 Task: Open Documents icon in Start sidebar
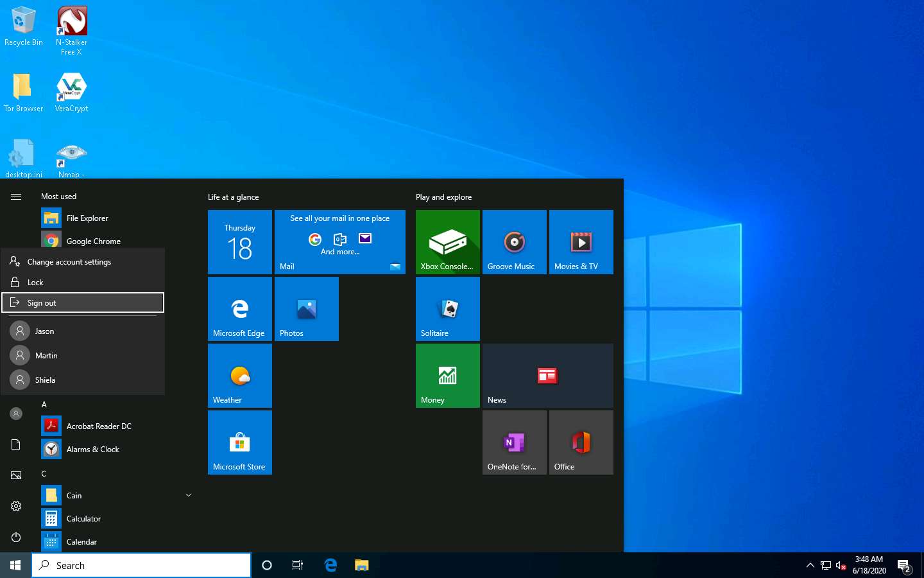pyautogui.click(x=16, y=444)
